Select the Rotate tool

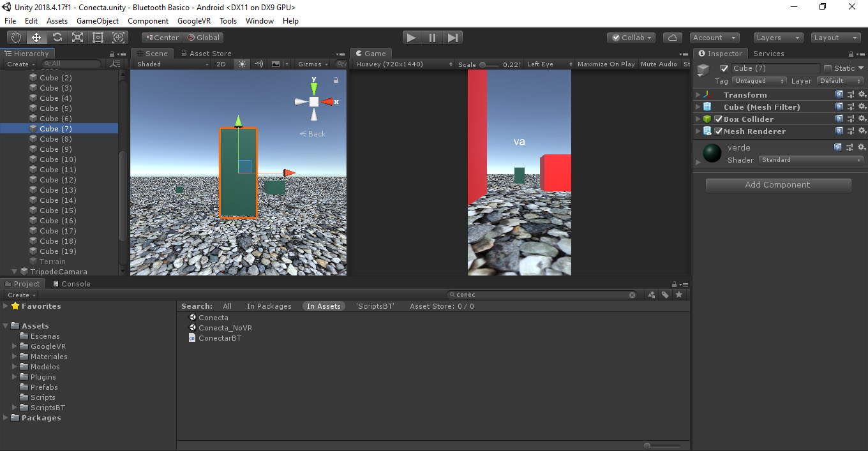click(57, 38)
